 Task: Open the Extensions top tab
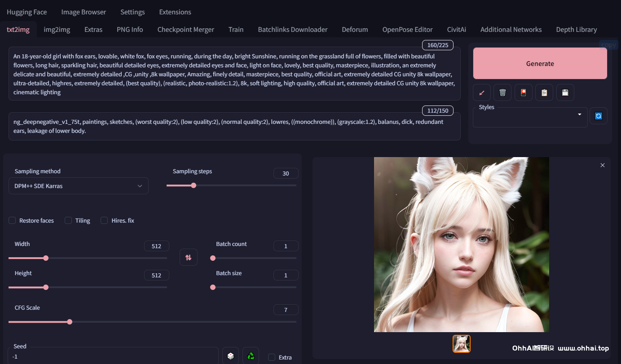click(175, 12)
